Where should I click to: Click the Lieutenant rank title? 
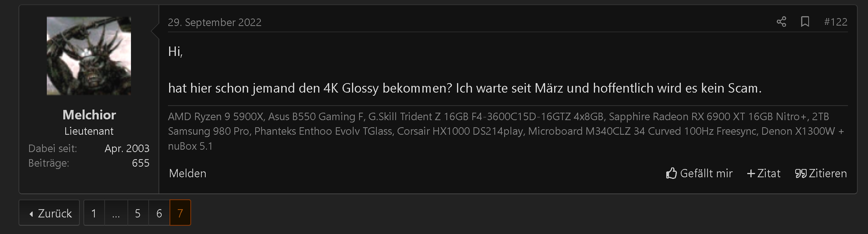(89, 131)
